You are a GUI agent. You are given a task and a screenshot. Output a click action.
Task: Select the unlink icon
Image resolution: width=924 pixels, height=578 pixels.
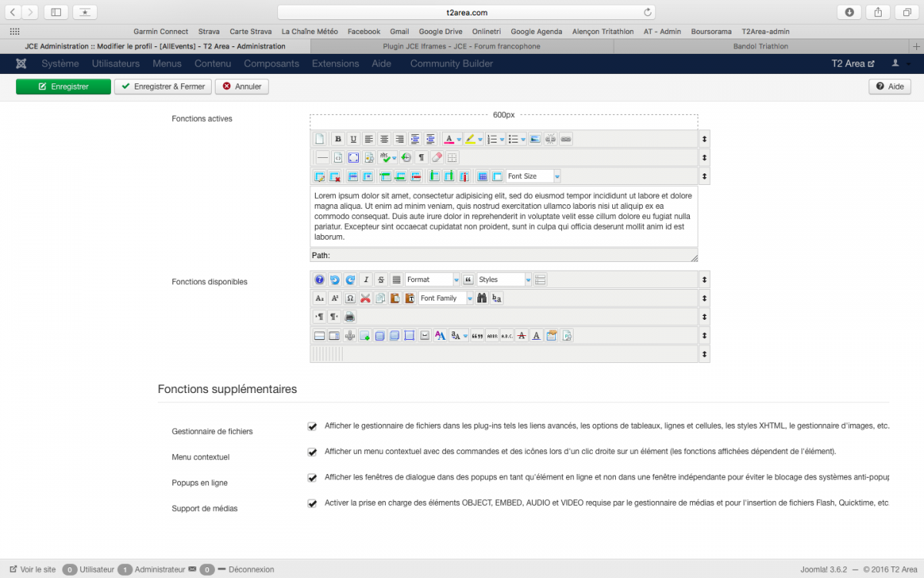[551, 139]
